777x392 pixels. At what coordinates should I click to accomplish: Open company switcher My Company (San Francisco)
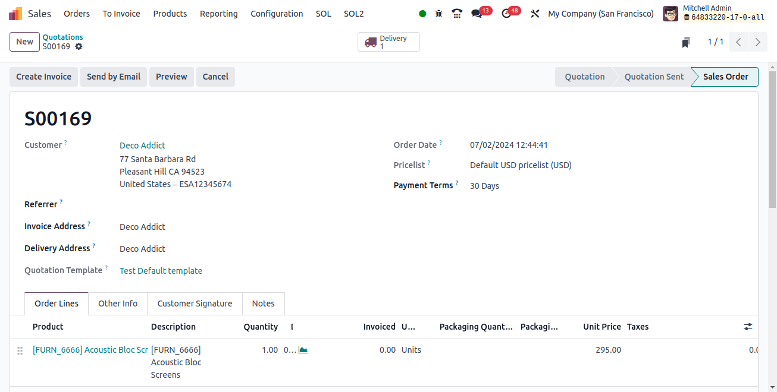click(601, 14)
